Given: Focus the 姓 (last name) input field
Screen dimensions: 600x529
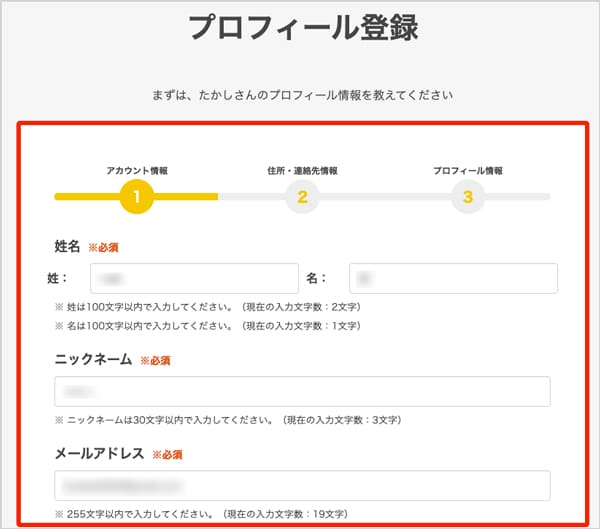Looking at the screenshot, I should click(194, 278).
